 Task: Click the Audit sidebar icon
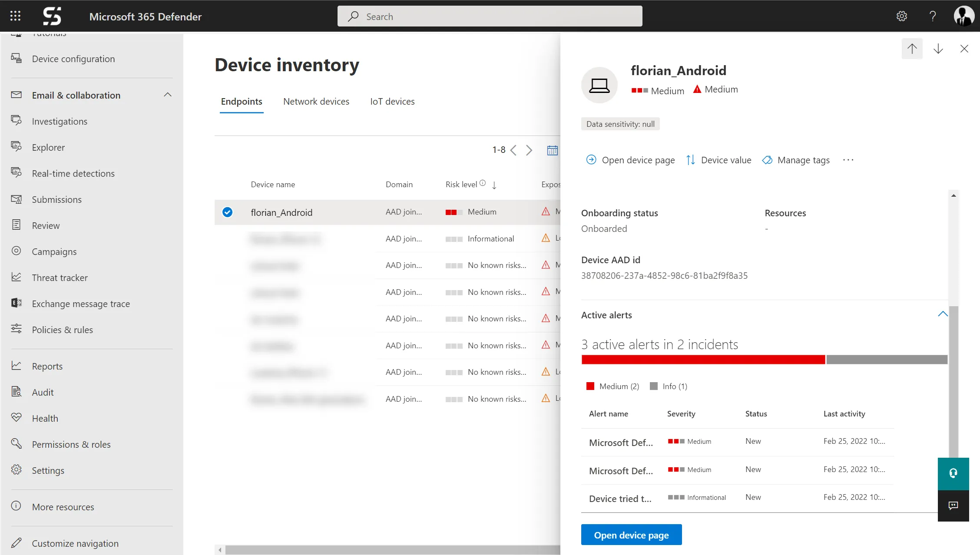17,392
